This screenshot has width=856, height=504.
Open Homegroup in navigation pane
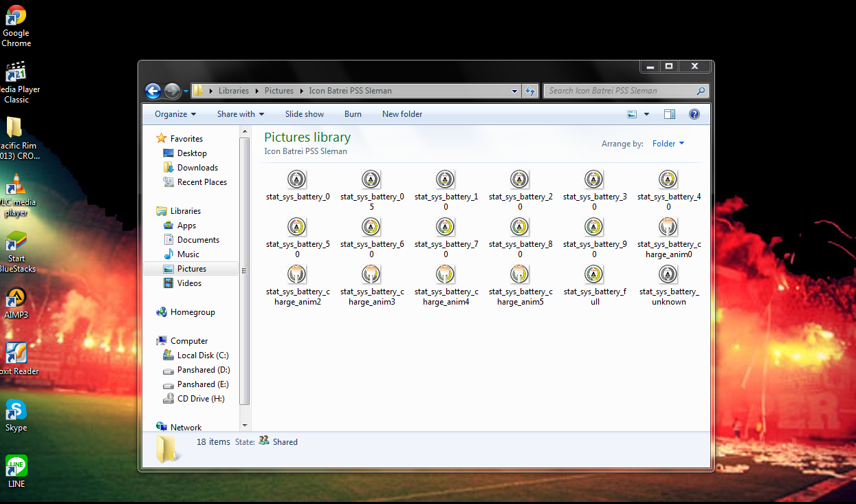186,311
